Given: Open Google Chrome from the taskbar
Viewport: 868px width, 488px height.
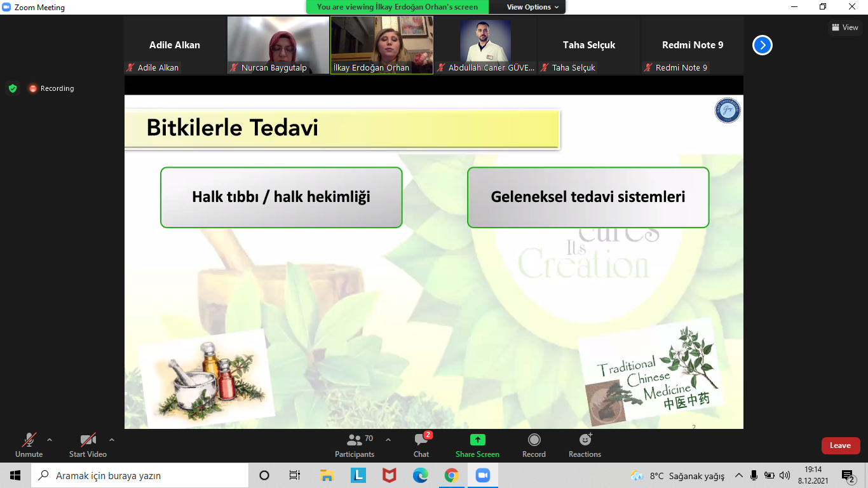Looking at the screenshot, I should point(451,475).
